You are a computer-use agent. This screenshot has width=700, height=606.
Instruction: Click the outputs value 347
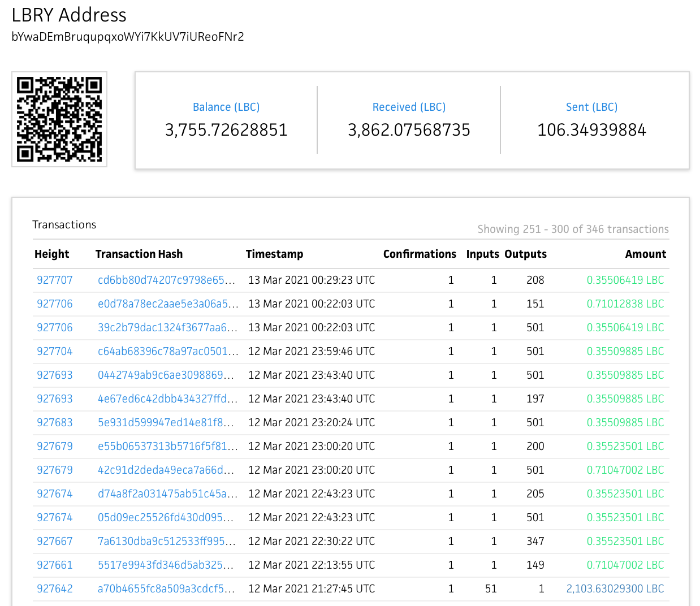click(x=535, y=541)
